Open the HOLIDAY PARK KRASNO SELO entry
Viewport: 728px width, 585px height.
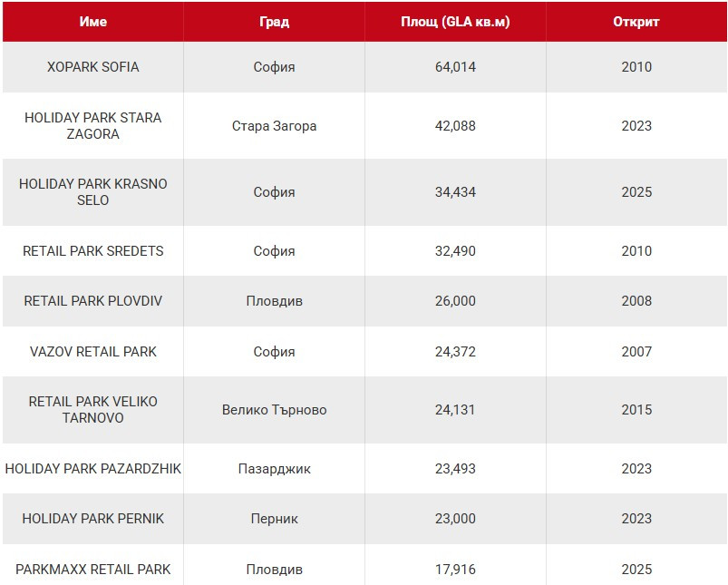[92, 192]
